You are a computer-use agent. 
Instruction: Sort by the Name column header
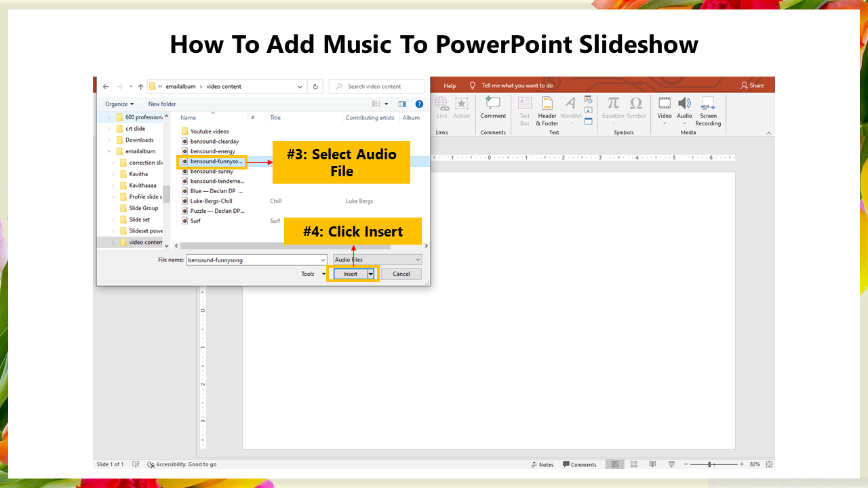pyautogui.click(x=188, y=117)
